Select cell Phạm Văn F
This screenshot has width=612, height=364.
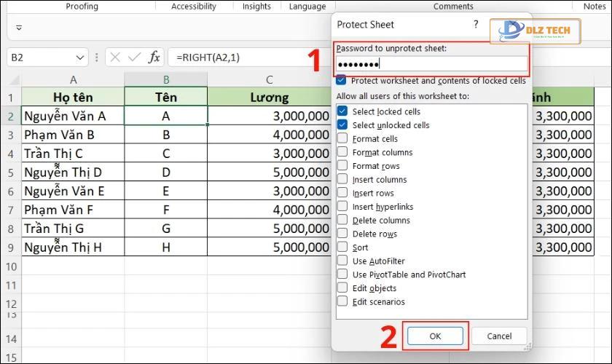[73, 210]
